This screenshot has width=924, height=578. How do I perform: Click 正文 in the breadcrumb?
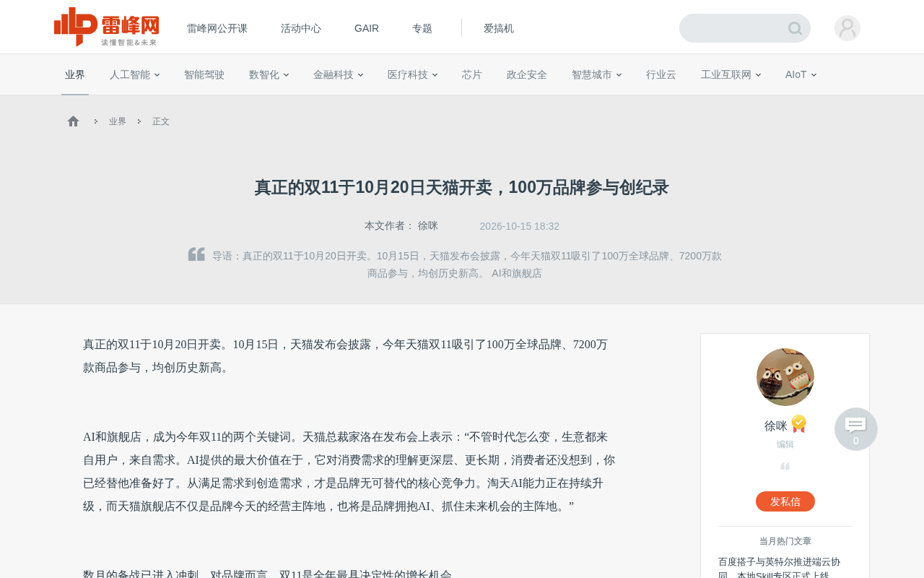(x=161, y=121)
